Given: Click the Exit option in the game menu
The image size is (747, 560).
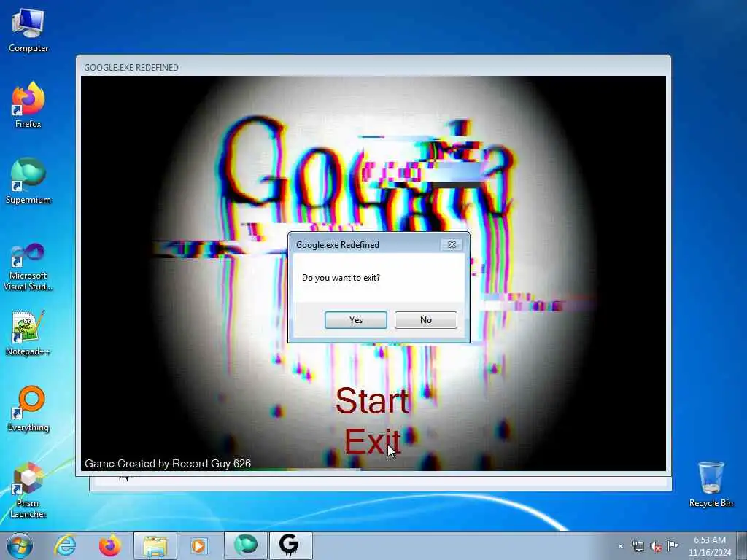Looking at the screenshot, I should [x=372, y=441].
